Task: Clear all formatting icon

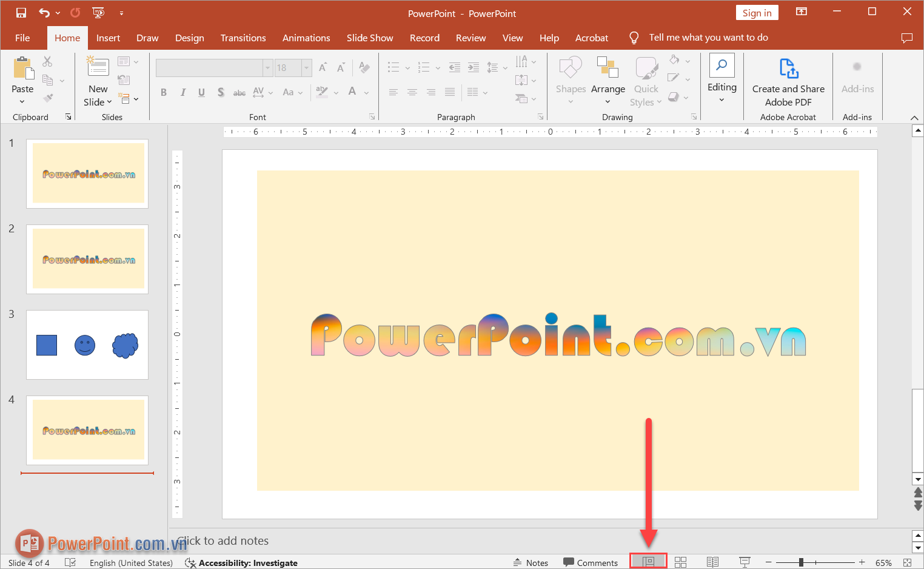Action: 364,67
